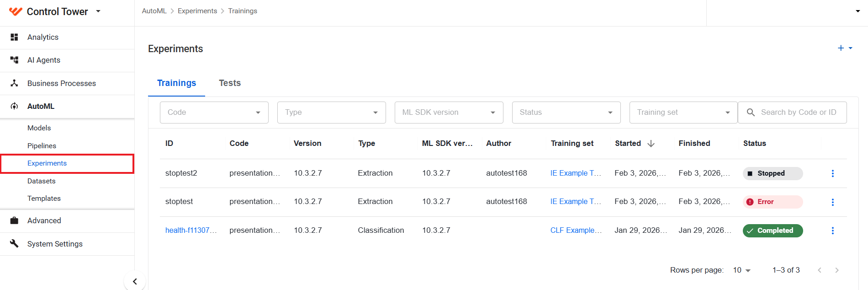Click the Analytics dashboard icon
Image resolution: width=868 pixels, height=290 pixels.
(x=14, y=37)
